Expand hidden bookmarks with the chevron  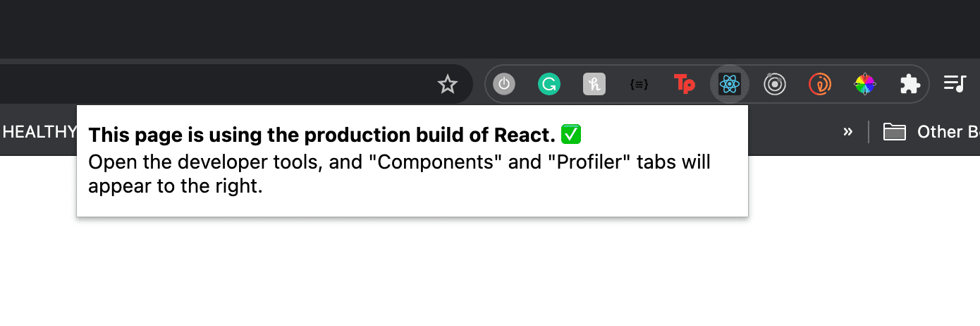tap(848, 132)
